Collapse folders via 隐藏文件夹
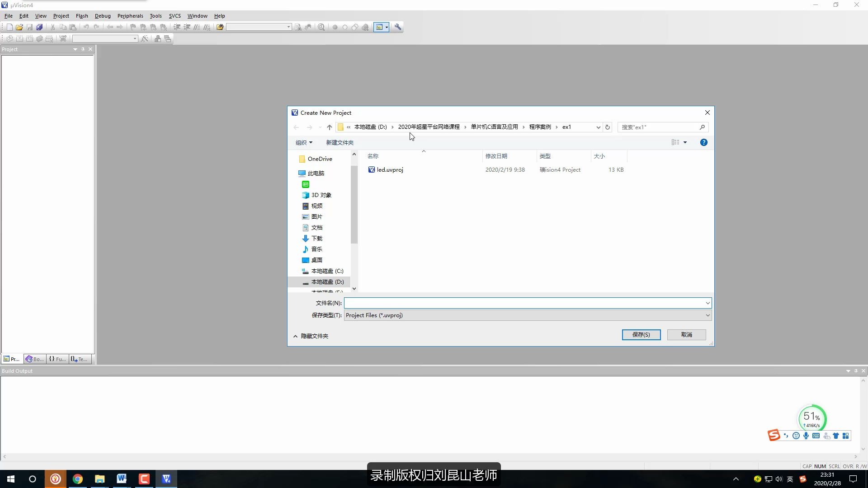This screenshot has width=868, height=488. click(x=311, y=336)
